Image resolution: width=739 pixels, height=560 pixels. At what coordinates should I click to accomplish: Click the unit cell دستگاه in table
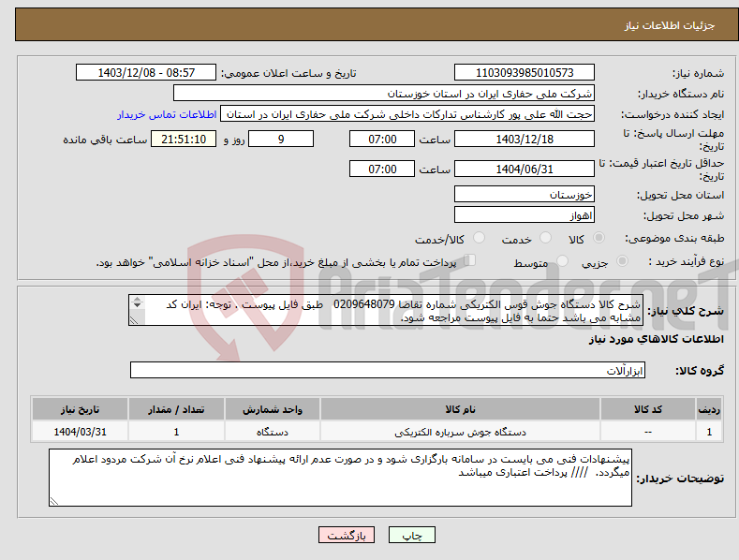tap(273, 432)
